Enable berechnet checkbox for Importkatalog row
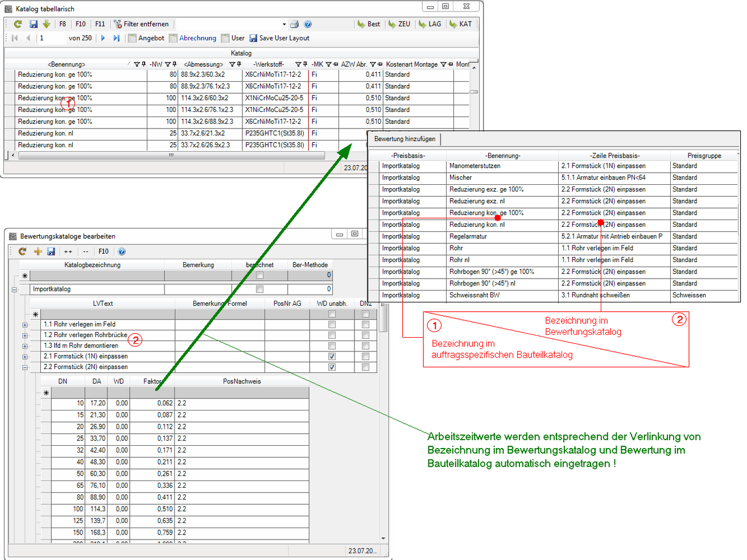Viewport: 747px width, 560px height. (259, 289)
